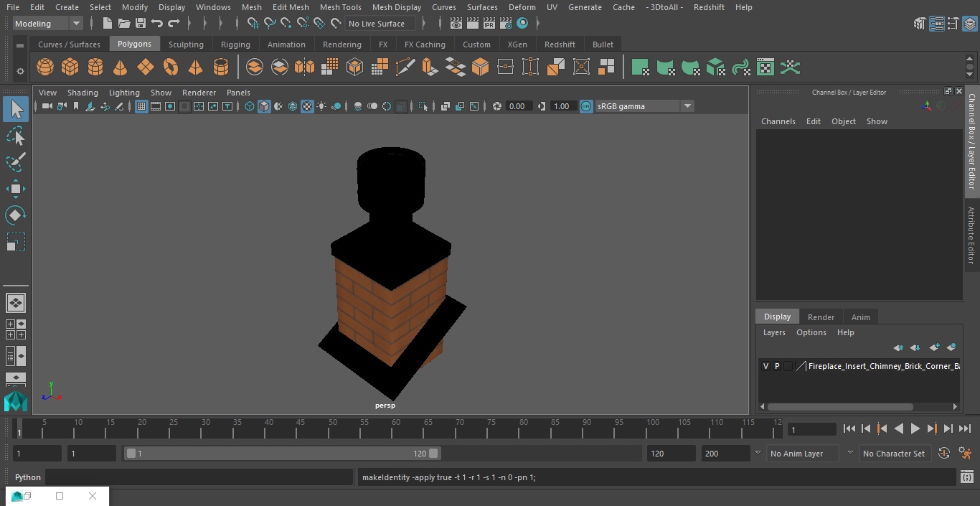Open the viewport Renderer menu
The image size is (980, 506).
tap(199, 93)
